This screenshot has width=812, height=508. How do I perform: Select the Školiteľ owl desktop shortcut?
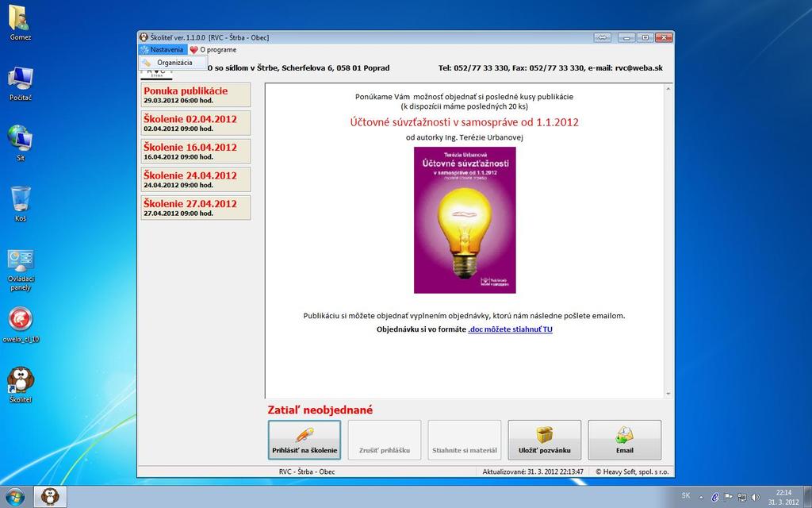20,385
